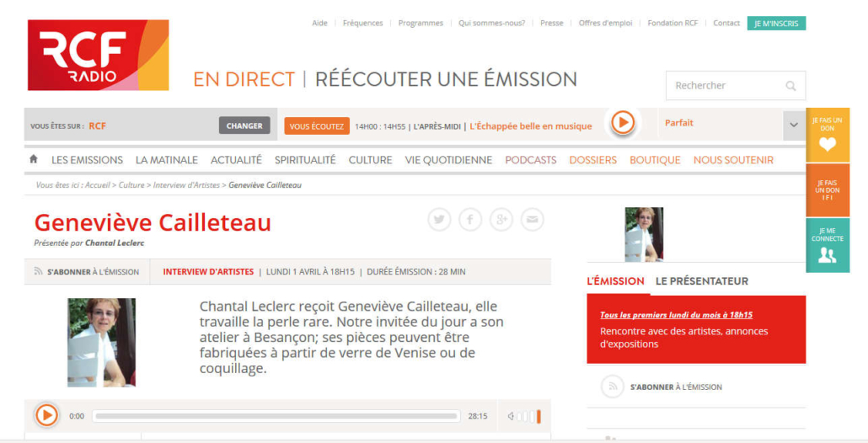Expand the Parfait track dropdown arrow
868x443 pixels.
794,125
